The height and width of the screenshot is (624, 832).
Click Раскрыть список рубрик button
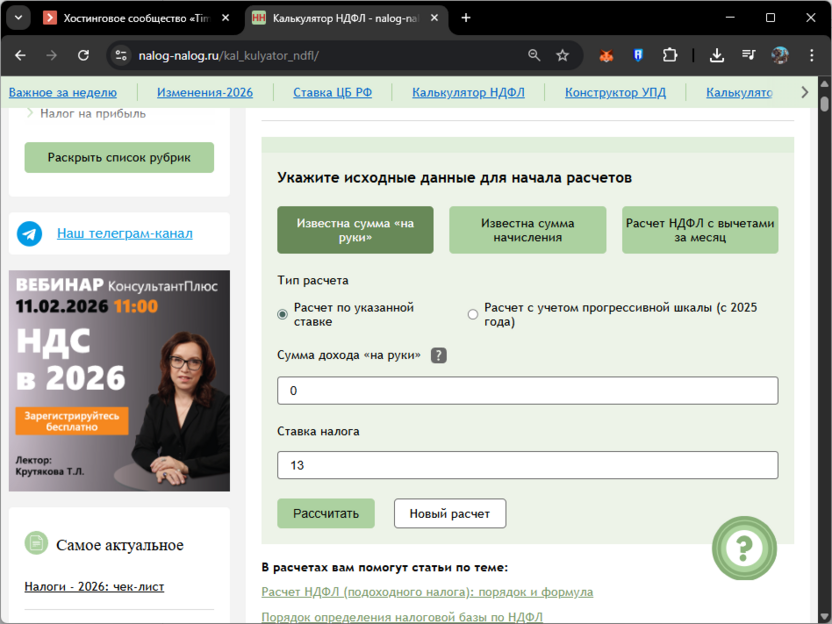[x=119, y=158]
